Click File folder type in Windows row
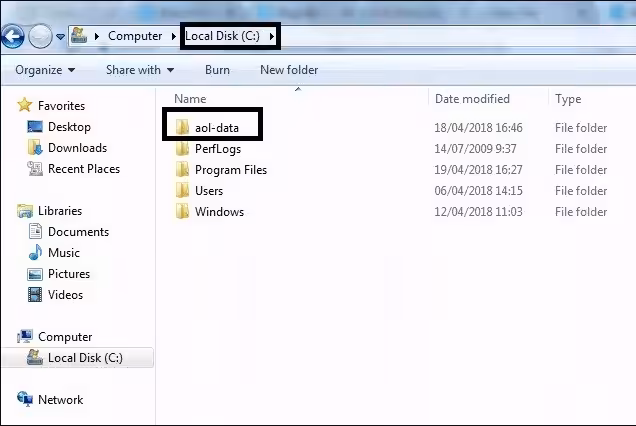This screenshot has width=636, height=426. (x=581, y=212)
